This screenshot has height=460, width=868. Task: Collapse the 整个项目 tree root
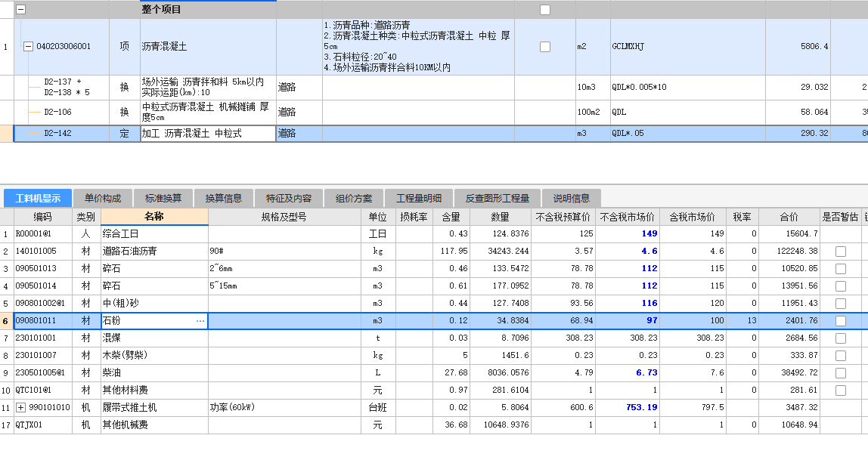20,9
